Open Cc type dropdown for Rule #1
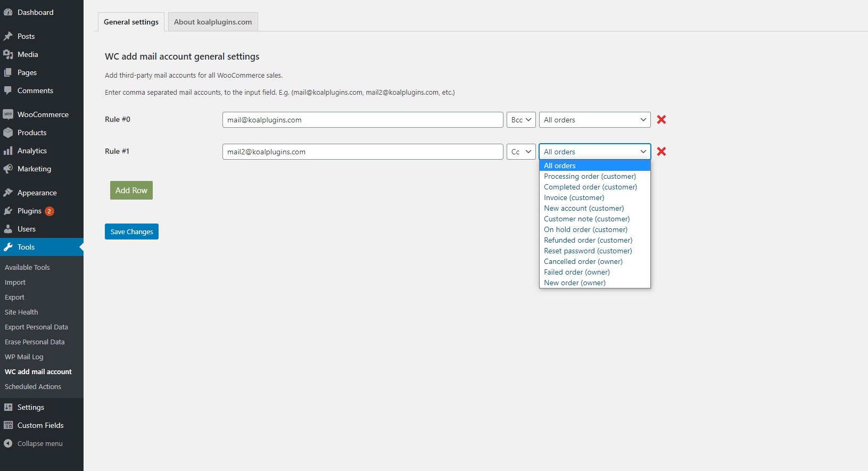868x471 pixels. tap(521, 152)
